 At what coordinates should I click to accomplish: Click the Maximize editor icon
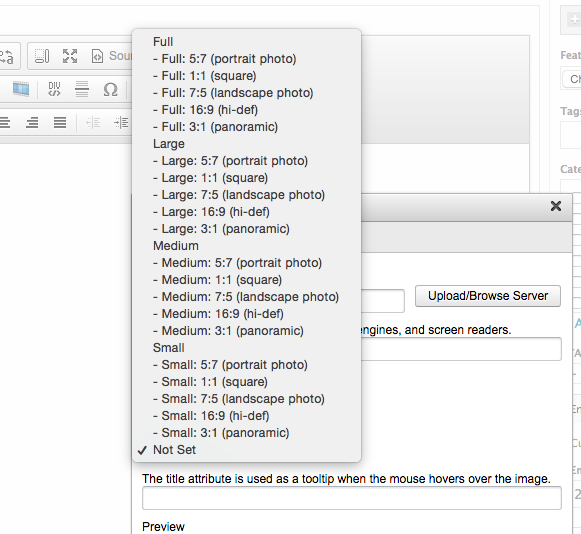[x=70, y=56]
